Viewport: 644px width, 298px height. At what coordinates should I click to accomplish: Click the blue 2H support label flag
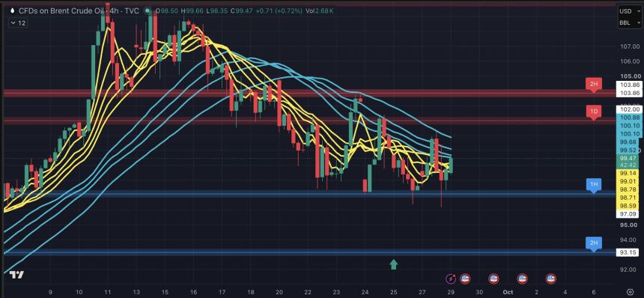tap(594, 243)
